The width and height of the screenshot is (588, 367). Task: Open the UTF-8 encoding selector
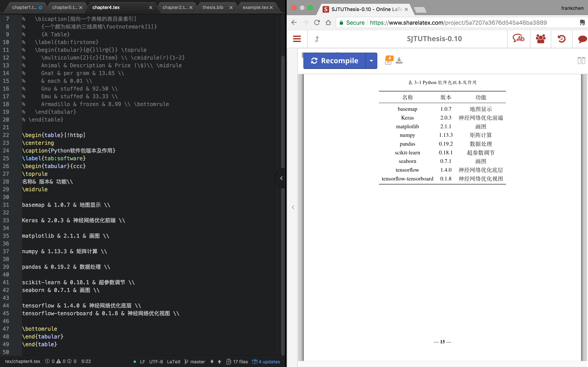click(156, 361)
